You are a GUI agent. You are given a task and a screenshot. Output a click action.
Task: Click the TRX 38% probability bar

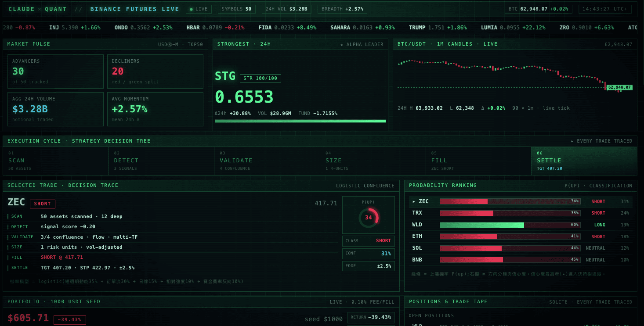pyautogui.click(x=510, y=213)
